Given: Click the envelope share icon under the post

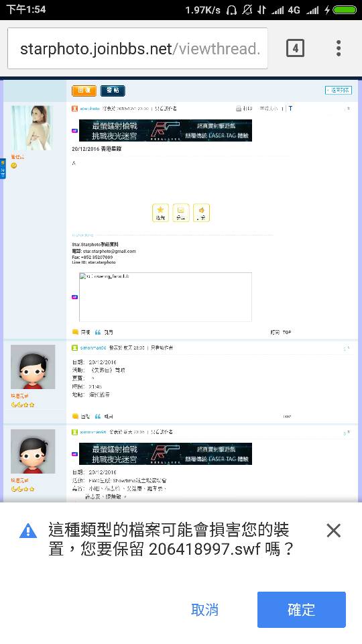Looking at the screenshot, I should (180, 213).
